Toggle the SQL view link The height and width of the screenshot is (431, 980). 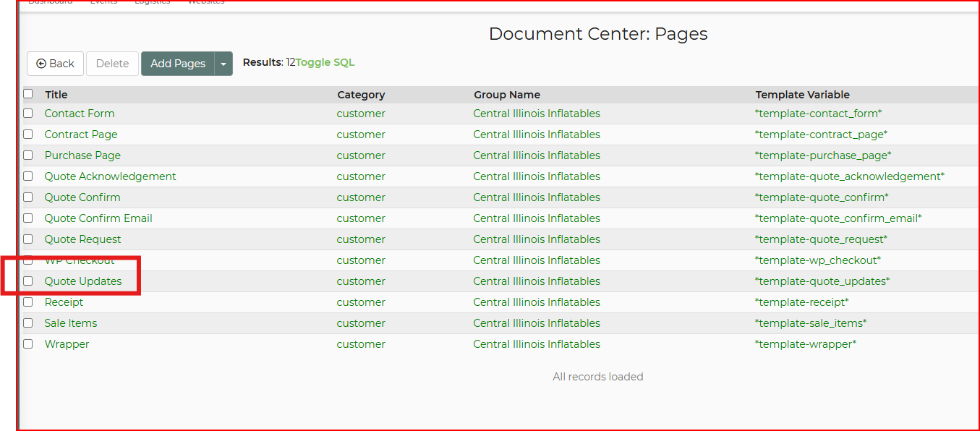325,62
